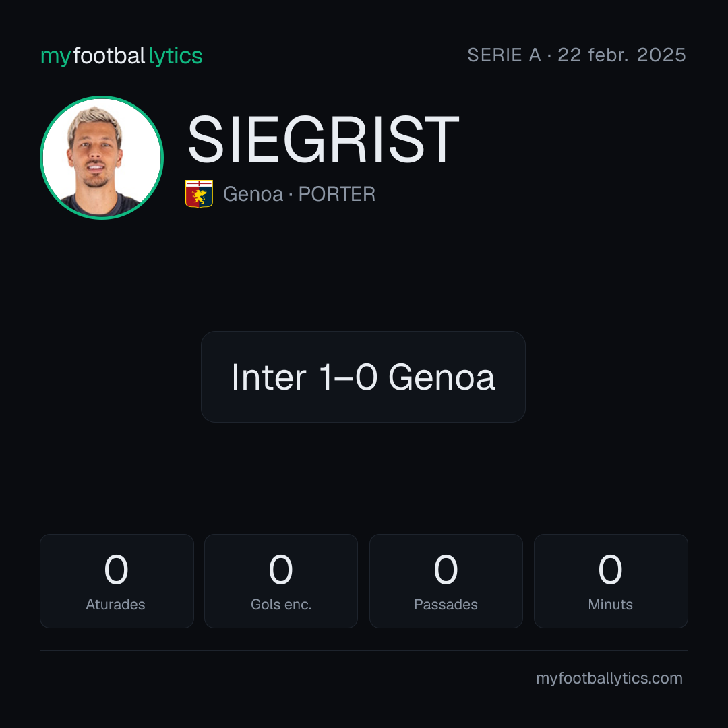728x728 pixels.
Task: Select the Passades stat card
Action: pos(446,581)
